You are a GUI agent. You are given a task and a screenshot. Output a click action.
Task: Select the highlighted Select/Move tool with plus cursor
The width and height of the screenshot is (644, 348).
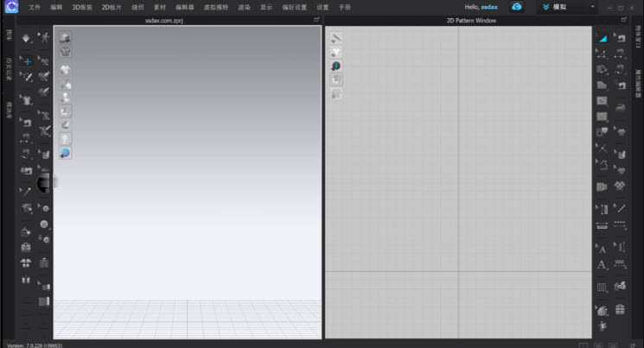coord(26,62)
